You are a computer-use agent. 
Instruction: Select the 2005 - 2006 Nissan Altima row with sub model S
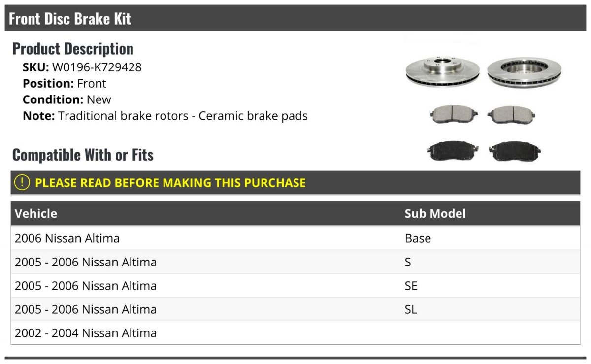[x=86, y=262]
